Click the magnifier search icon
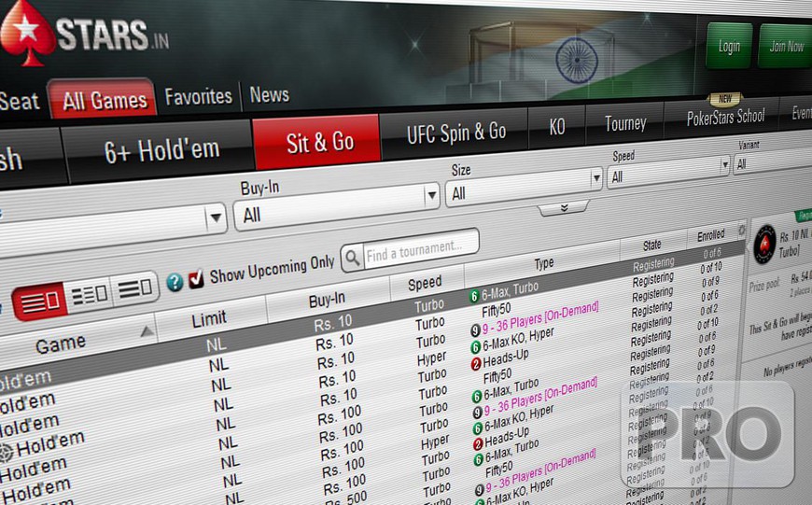Screen dimensions: 812x505 coord(353,258)
